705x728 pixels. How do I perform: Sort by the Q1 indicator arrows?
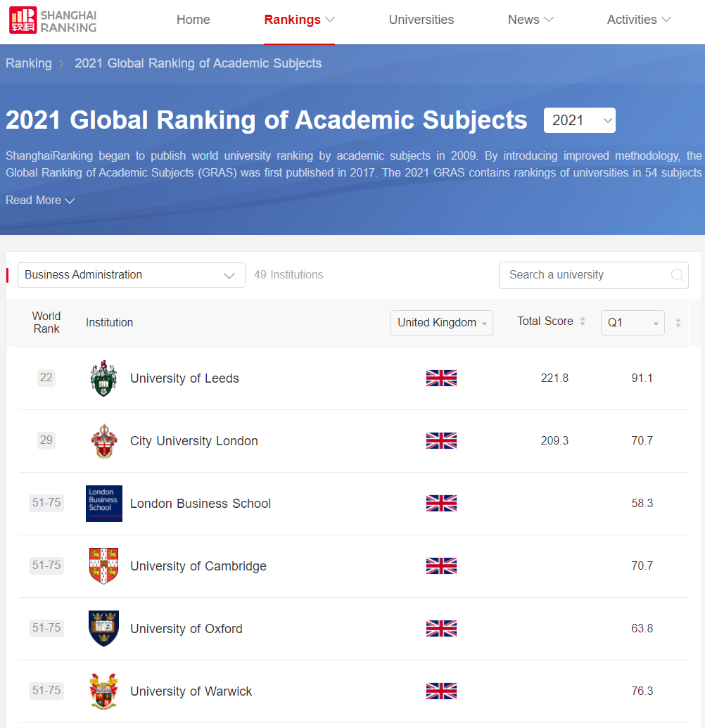(678, 323)
